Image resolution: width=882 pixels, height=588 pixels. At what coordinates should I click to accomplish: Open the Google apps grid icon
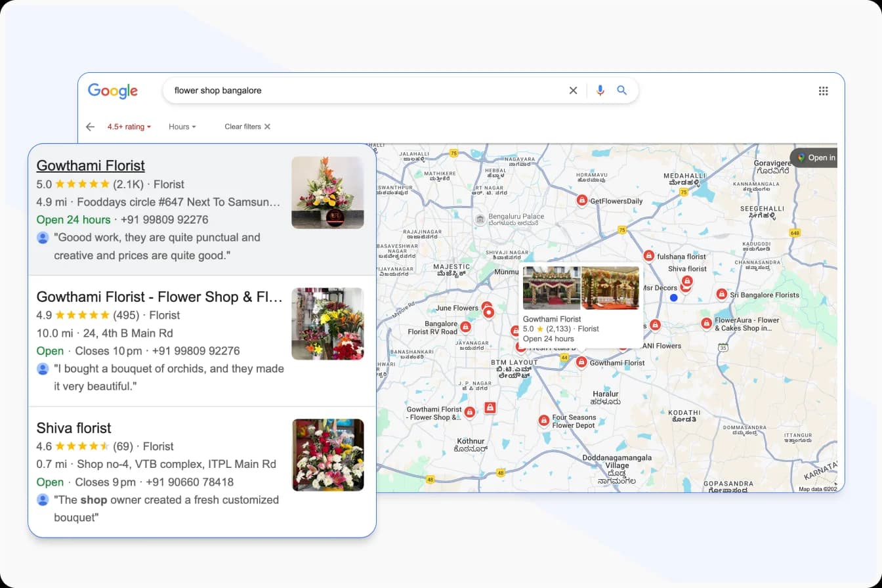[824, 91]
